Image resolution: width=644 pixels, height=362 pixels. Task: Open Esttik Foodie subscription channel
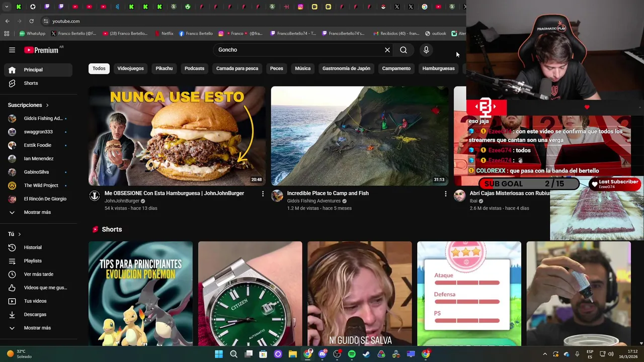click(38, 145)
